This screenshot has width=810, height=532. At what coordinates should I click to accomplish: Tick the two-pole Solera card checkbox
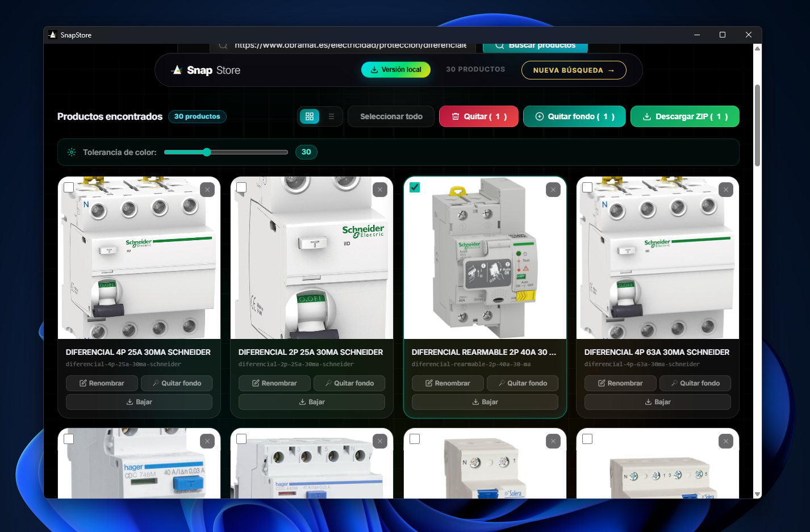415,439
